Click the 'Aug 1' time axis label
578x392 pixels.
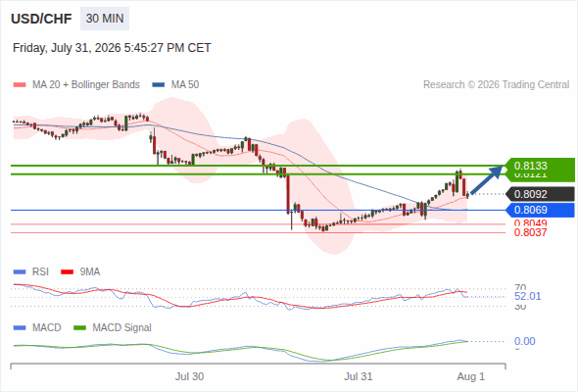pyautogui.click(x=471, y=376)
